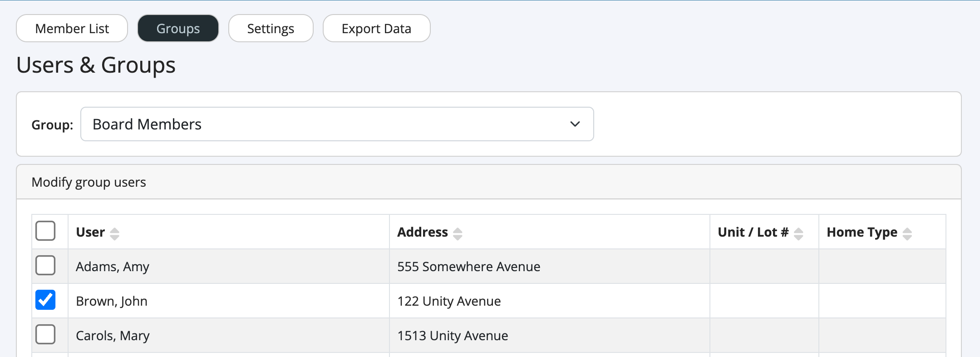Open the Export Data tab
The height and width of the screenshot is (357, 980).
click(x=376, y=28)
